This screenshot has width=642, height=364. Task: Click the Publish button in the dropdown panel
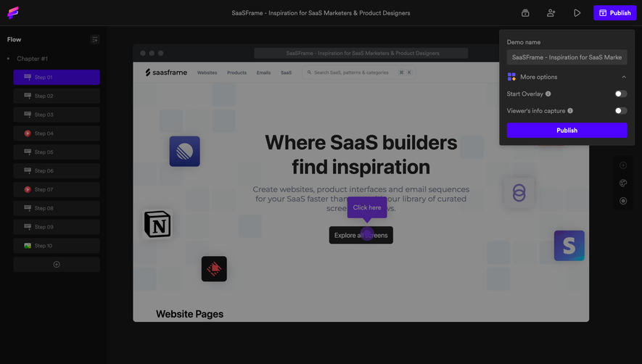pyautogui.click(x=567, y=131)
